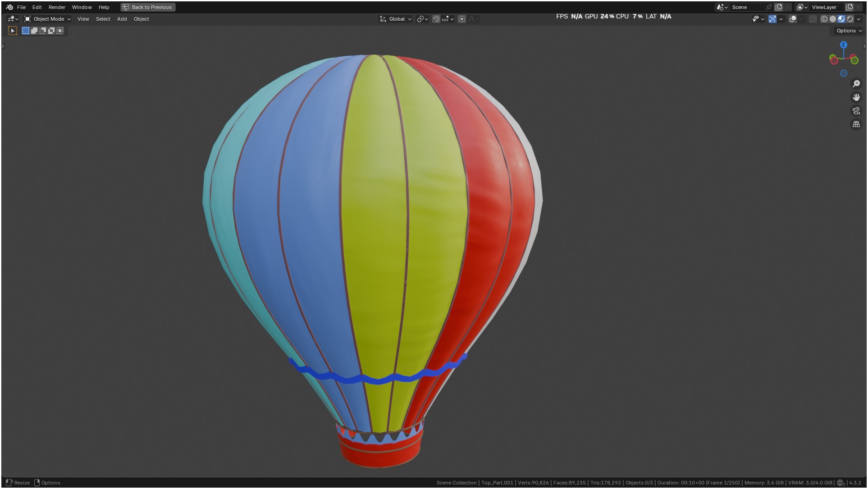The image size is (868, 489).
Task: Open the Object menu in viewport header
Action: (x=141, y=19)
